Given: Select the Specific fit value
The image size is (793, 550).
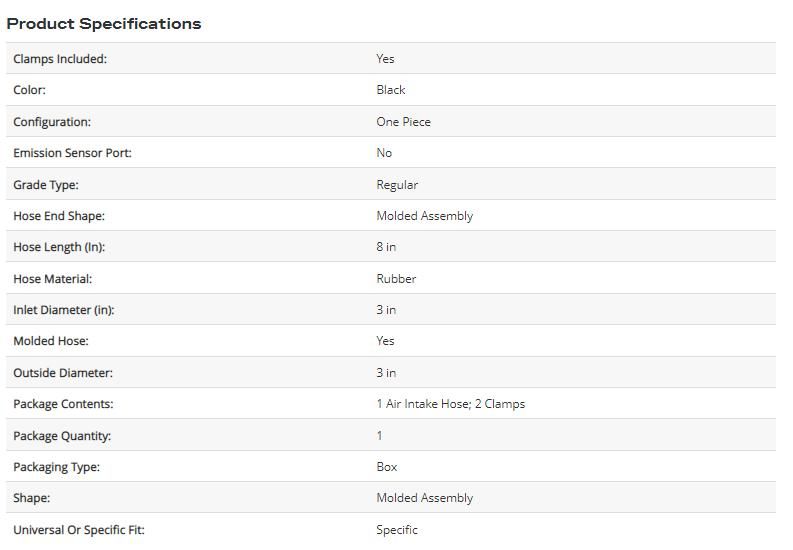Looking at the screenshot, I should tap(396, 530).
